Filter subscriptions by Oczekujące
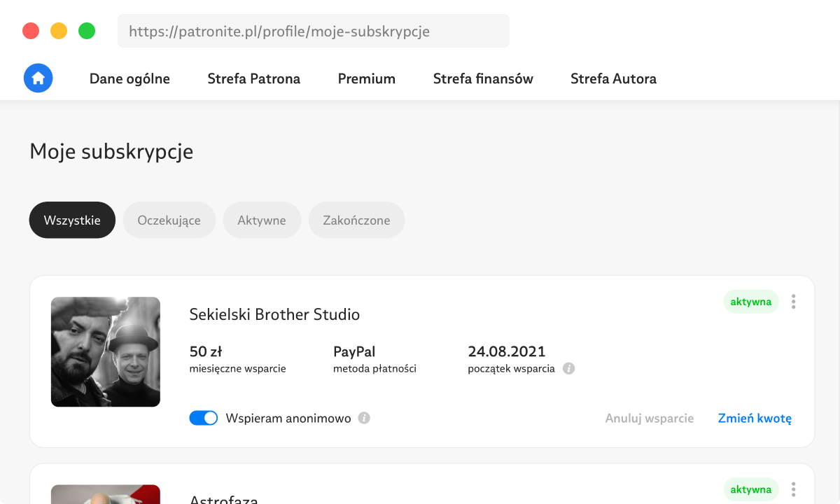Screen dimensions: 840x504 (x=169, y=220)
